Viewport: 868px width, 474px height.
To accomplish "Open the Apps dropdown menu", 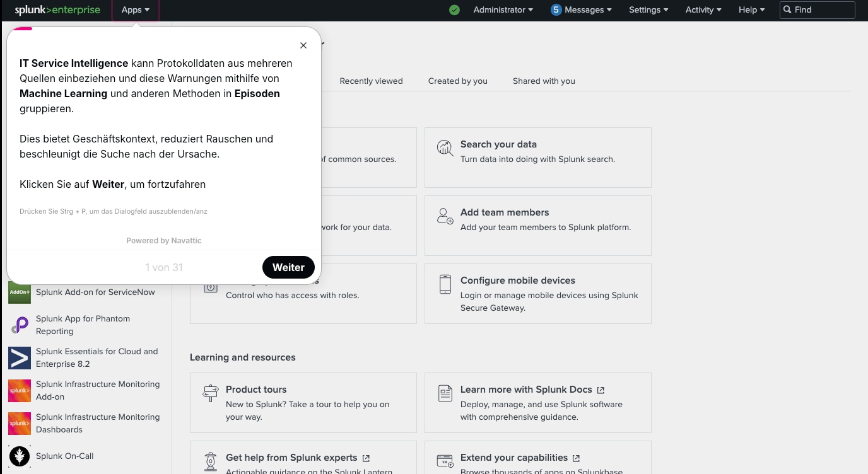I will pos(136,10).
